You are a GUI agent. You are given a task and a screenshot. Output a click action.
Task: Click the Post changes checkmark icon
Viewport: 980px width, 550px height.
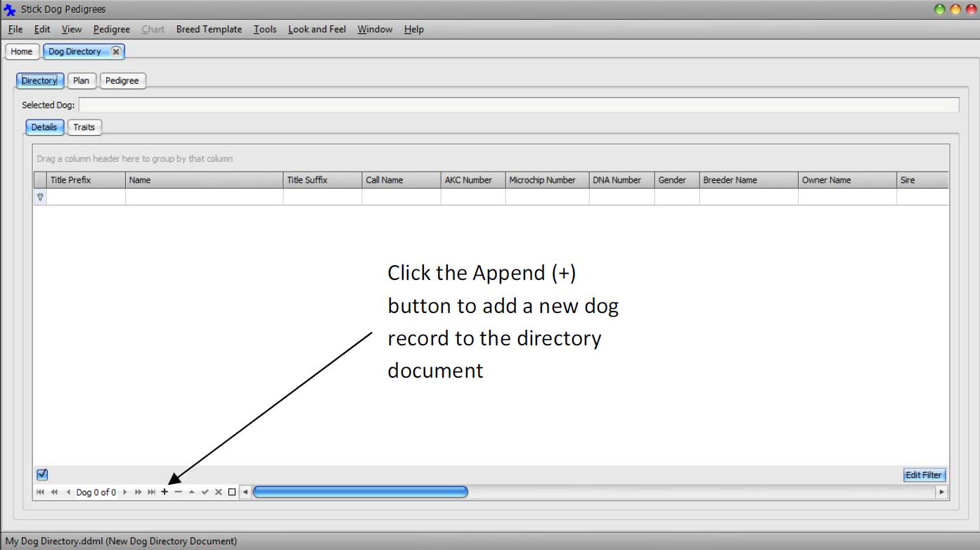205,492
